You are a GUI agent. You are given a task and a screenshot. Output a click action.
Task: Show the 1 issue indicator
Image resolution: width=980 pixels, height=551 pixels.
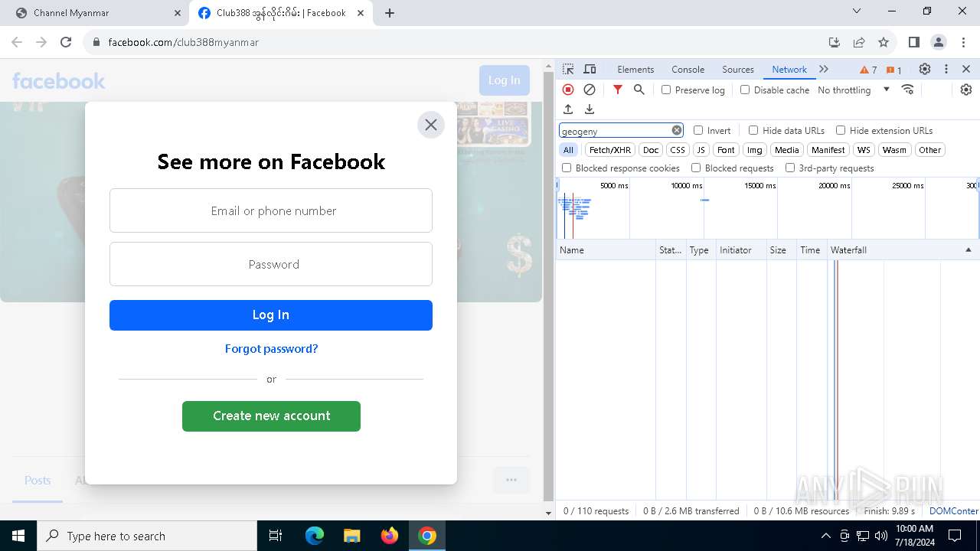[894, 70]
